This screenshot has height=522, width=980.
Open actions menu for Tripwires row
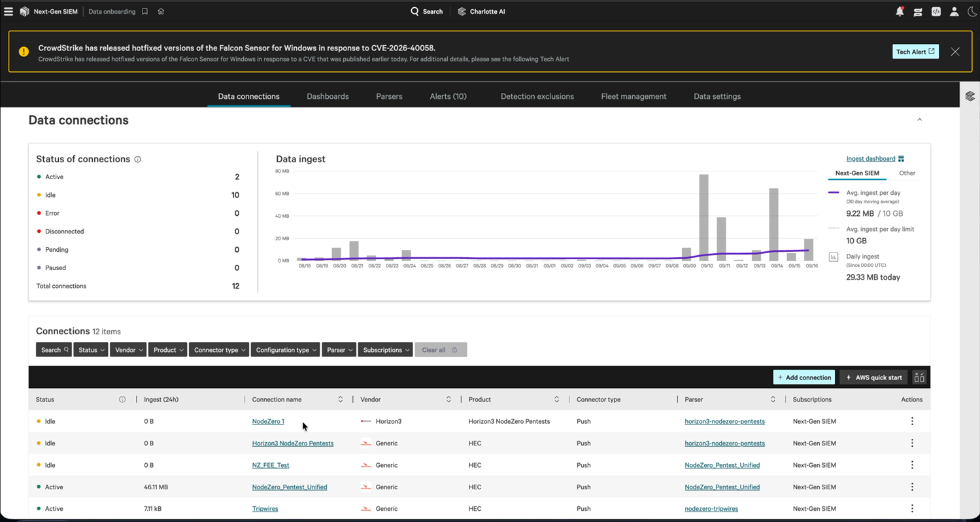click(912, 509)
